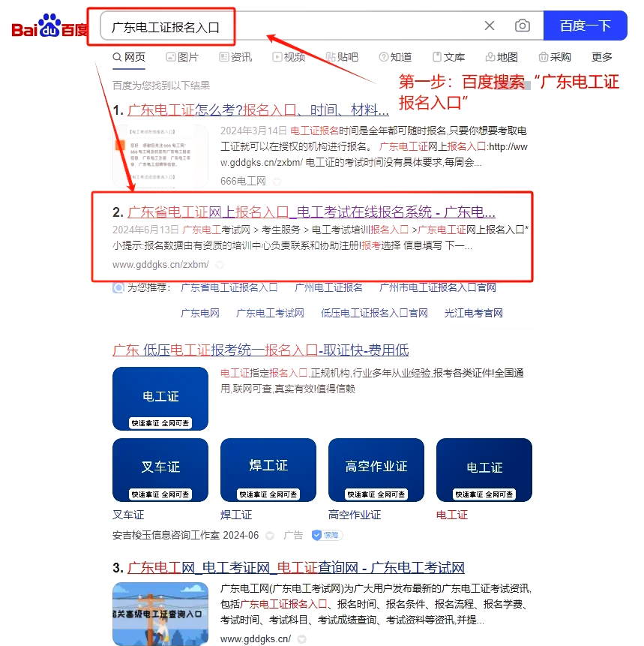The width and height of the screenshot is (644, 646).
Task: Go to the 视频 tab
Action: tap(289, 57)
